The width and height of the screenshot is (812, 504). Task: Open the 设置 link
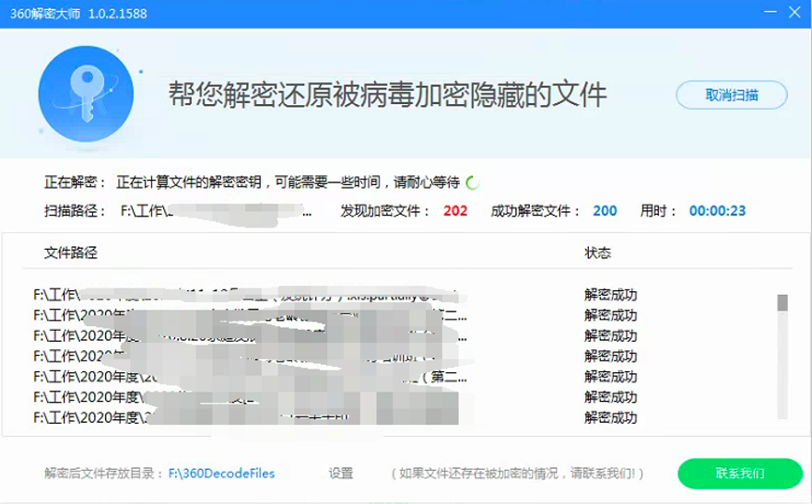click(x=341, y=474)
